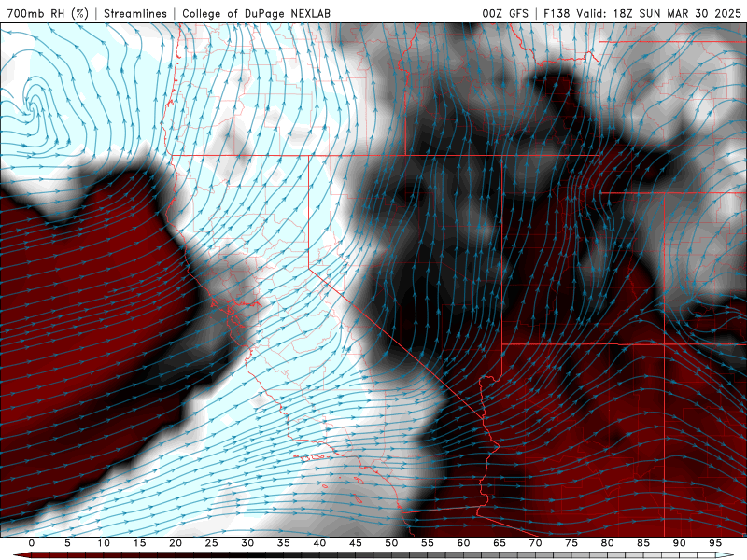Click the '35' value on the colorbar scale
The height and width of the screenshot is (560, 747).
click(284, 543)
